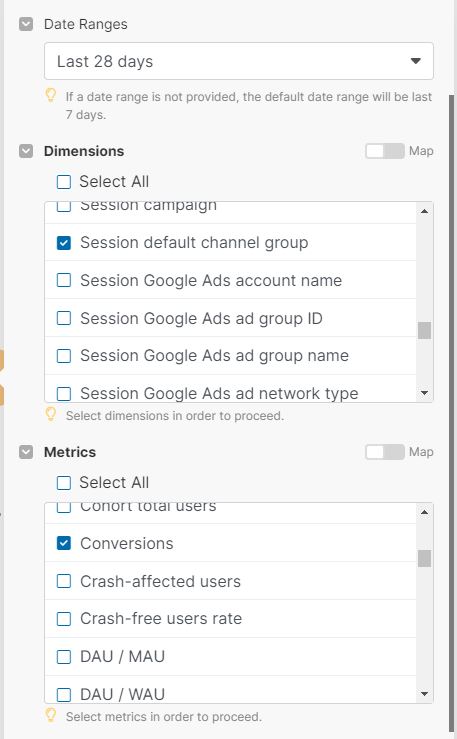Click the lightbulb hint icon under Dimensions list
Screen dimensions: 457x739
pyautogui.click(x=50, y=415)
